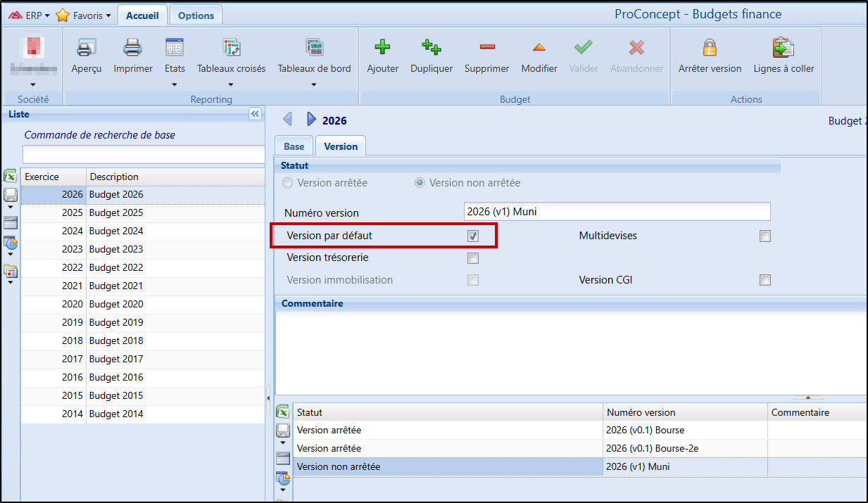Open the Etats dropdown menu

175,84
